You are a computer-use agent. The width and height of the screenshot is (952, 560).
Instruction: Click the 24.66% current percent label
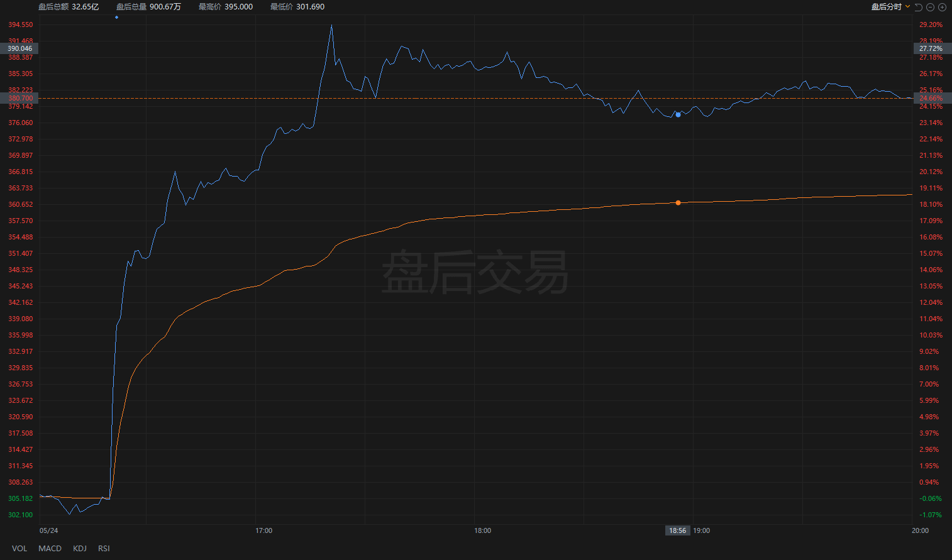pyautogui.click(x=932, y=98)
